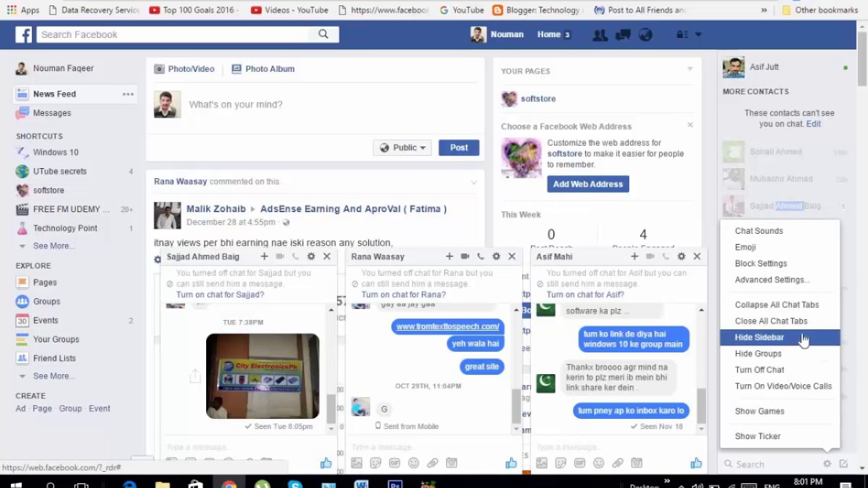This screenshot has width=868, height=488.
Task: Start voice call in Rana Waasay chat
Action: [480, 256]
